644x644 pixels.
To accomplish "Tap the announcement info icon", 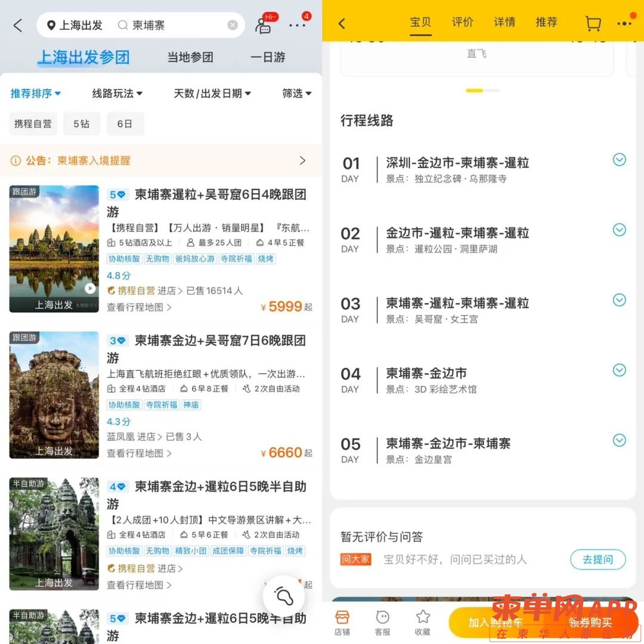I will click(16, 160).
